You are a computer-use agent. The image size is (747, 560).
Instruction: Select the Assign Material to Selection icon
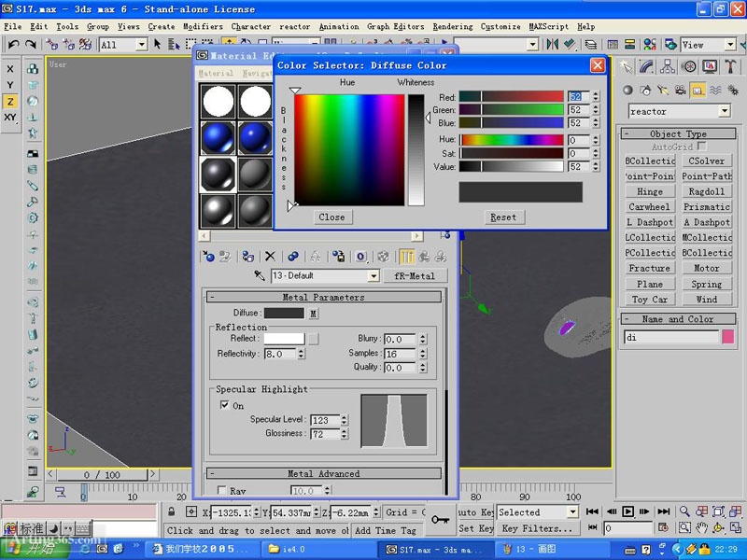pyautogui.click(x=247, y=257)
